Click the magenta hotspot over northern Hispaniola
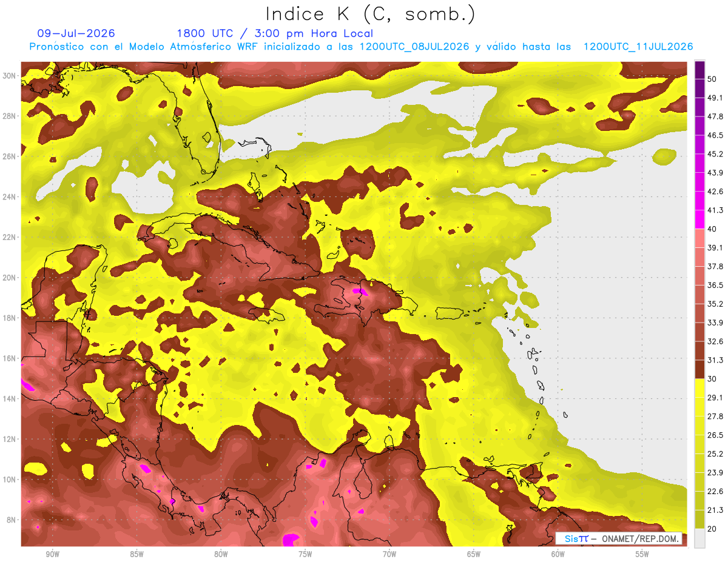Viewport: 728px width, 562px height. pos(360,292)
